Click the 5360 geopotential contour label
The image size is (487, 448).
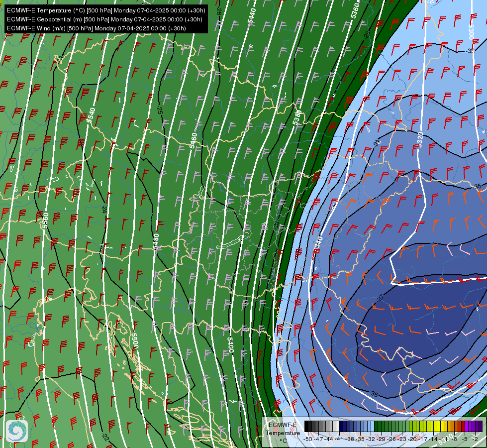(x=355, y=10)
